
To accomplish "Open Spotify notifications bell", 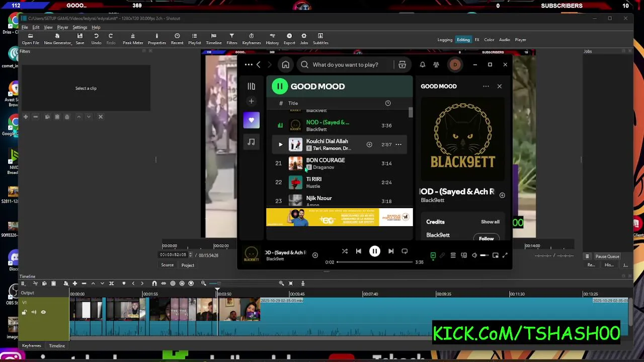I will click(422, 64).
